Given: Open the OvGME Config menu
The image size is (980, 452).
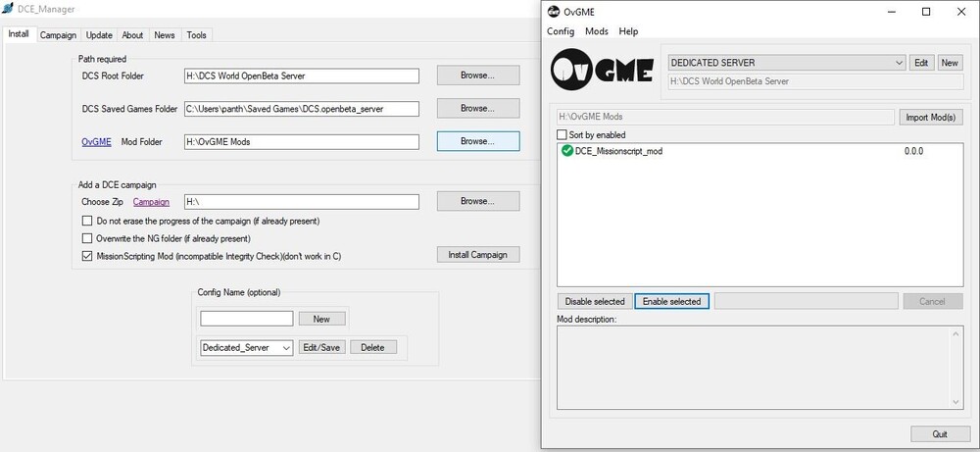Looking at the screenshot, I should (561, 31).
